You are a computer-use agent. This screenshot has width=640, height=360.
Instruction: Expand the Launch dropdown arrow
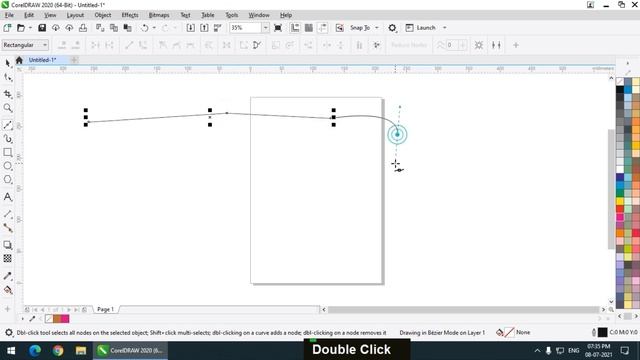click(x=444, y=28)
